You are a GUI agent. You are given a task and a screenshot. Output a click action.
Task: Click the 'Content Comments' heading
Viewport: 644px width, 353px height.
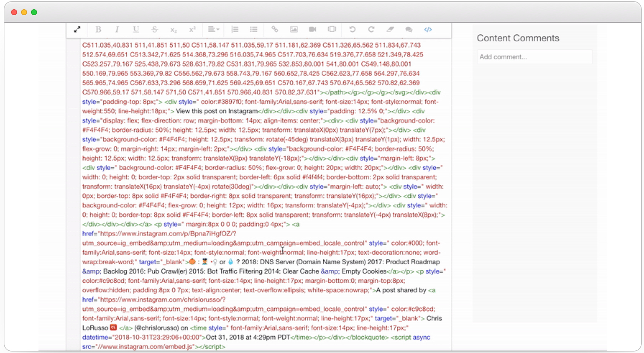coord(518,38)
